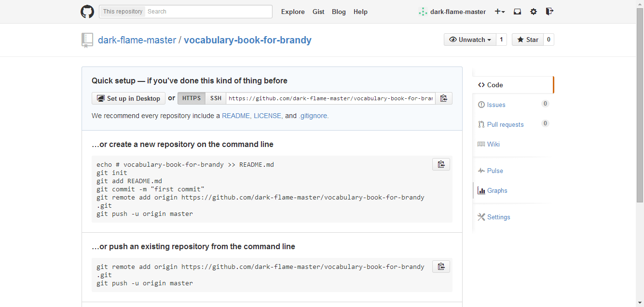
Task: Click the Issues exclamation icon
Action: [x=481, y=105]
